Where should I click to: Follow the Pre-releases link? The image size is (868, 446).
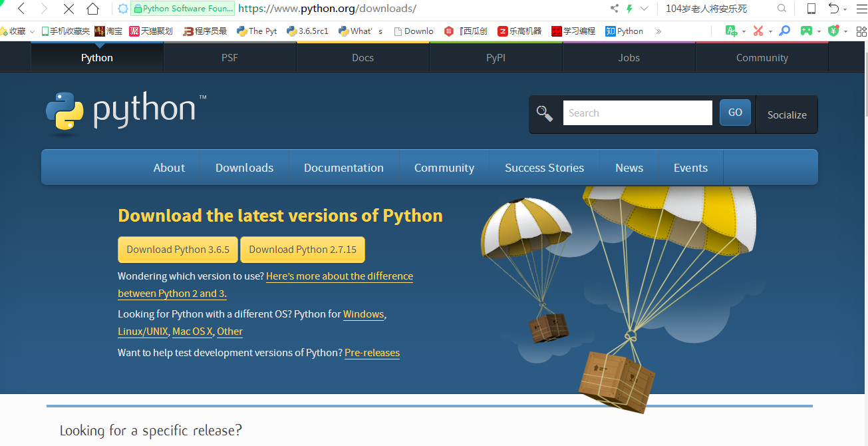[372, 353]
